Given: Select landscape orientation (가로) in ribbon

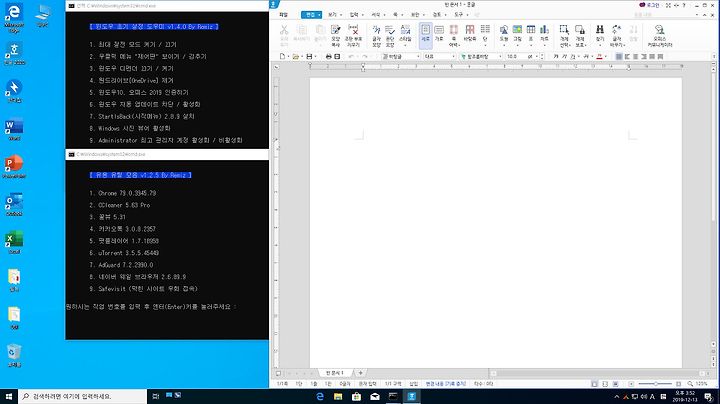Looking at the screenshot, I should pos(439,35).
